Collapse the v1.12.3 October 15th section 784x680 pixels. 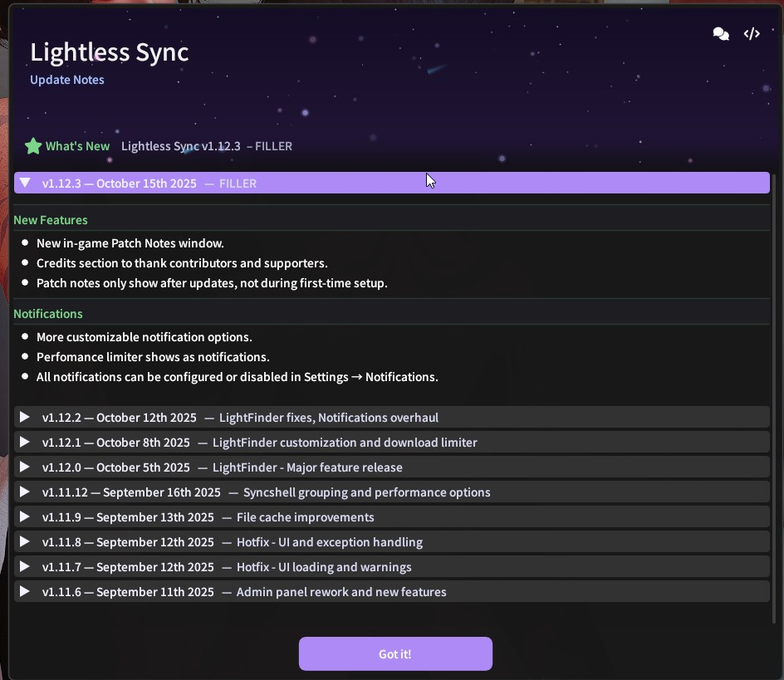coord(25,183)
